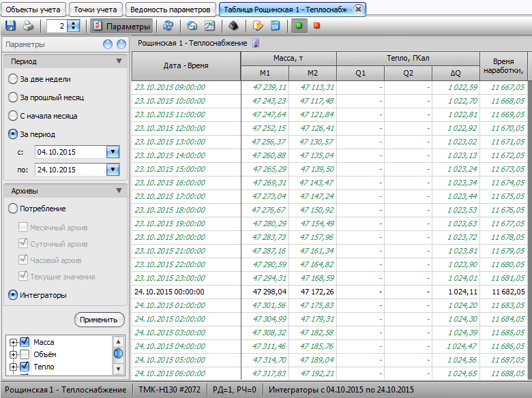The height and width of the screenshot is (398, 532).
Task: Click the refresh arrows icon
Action: (168, 26)
